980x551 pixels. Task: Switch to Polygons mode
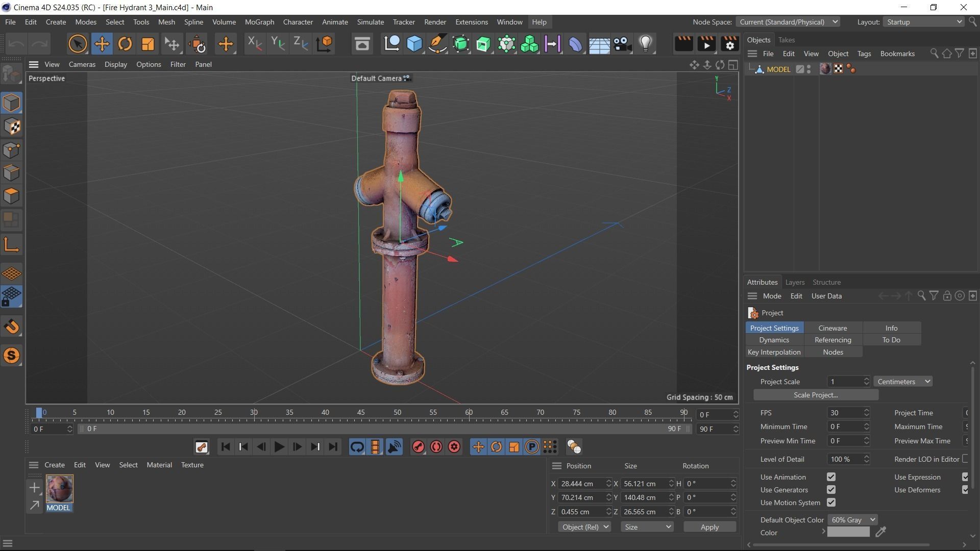(x=11, y=196)
